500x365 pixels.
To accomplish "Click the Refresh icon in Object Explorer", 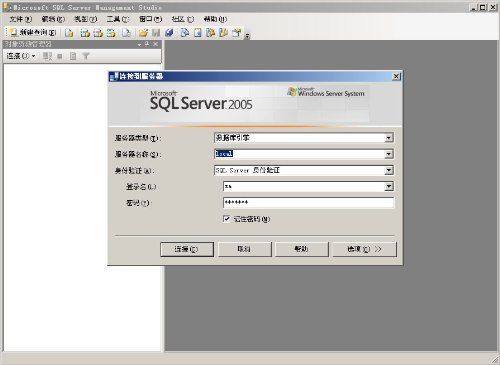I will [x=73, y=56].
